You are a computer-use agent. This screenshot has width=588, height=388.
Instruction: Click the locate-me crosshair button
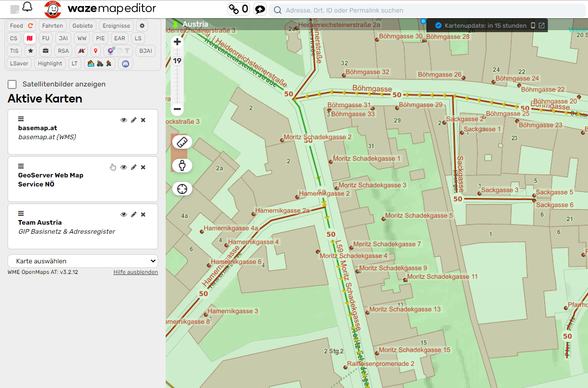(182, 189)
